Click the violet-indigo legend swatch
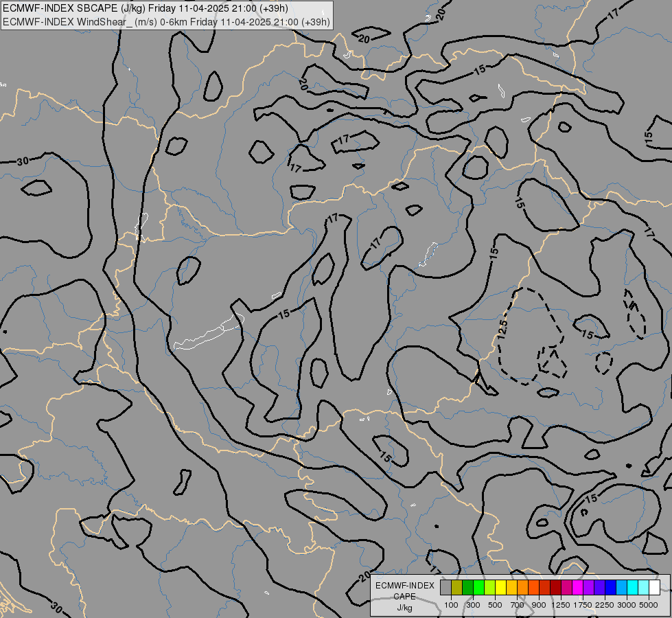This screenshot has width=672, height=618. pos(599,587)
